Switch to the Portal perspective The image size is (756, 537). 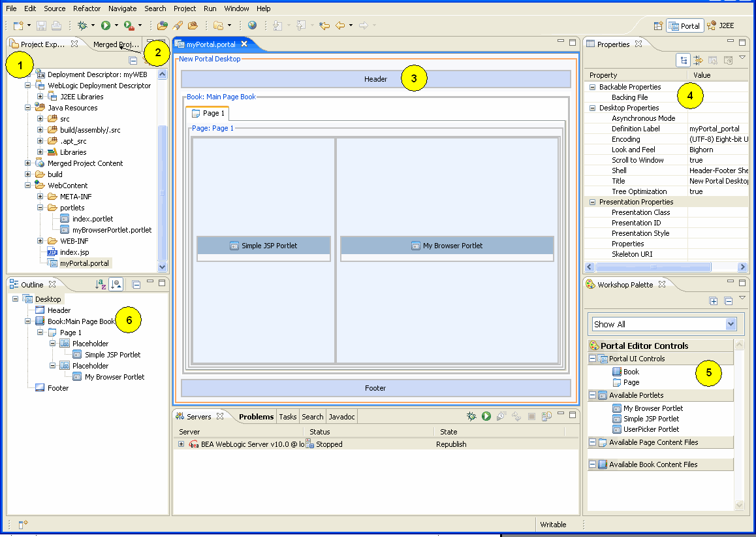[685, 26]
